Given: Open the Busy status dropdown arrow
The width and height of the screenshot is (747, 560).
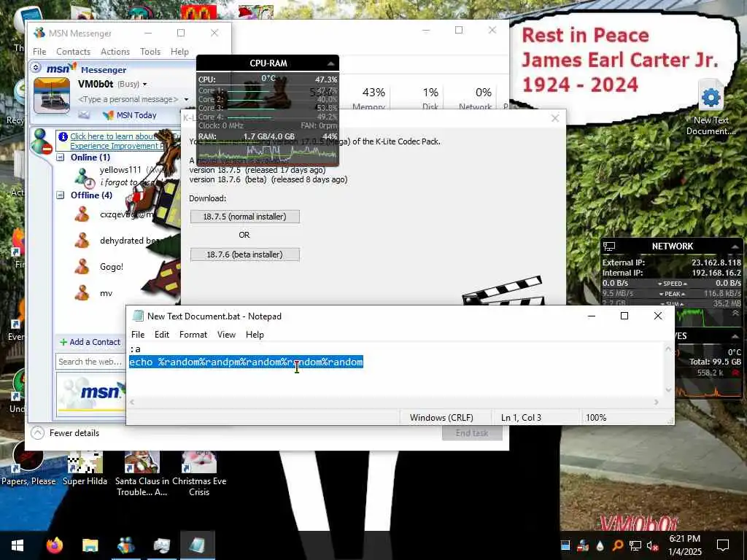Looking at the screenshot, I should click(145, 85).
